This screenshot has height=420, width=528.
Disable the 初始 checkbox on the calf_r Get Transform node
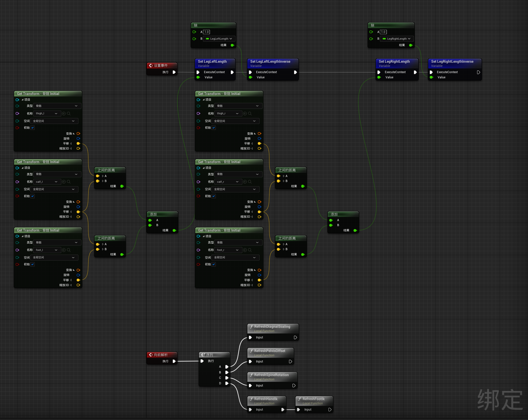pyautogui.click(x=214, y=196)
